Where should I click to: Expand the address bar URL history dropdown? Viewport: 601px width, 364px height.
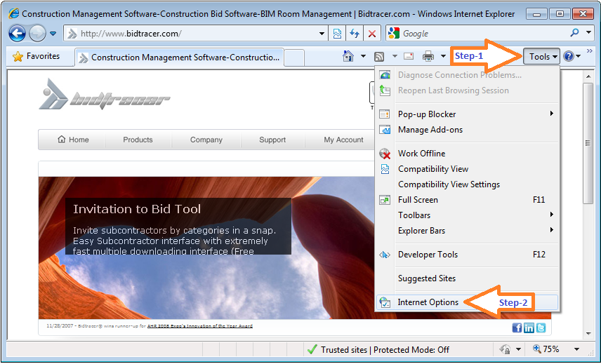(322, 34)
